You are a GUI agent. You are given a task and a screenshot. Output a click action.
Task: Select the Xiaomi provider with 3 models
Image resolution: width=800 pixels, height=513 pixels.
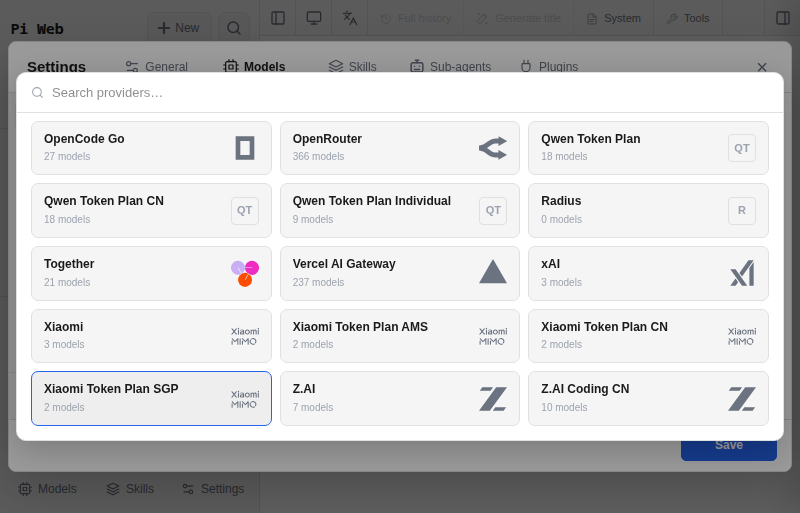[151, 336]
